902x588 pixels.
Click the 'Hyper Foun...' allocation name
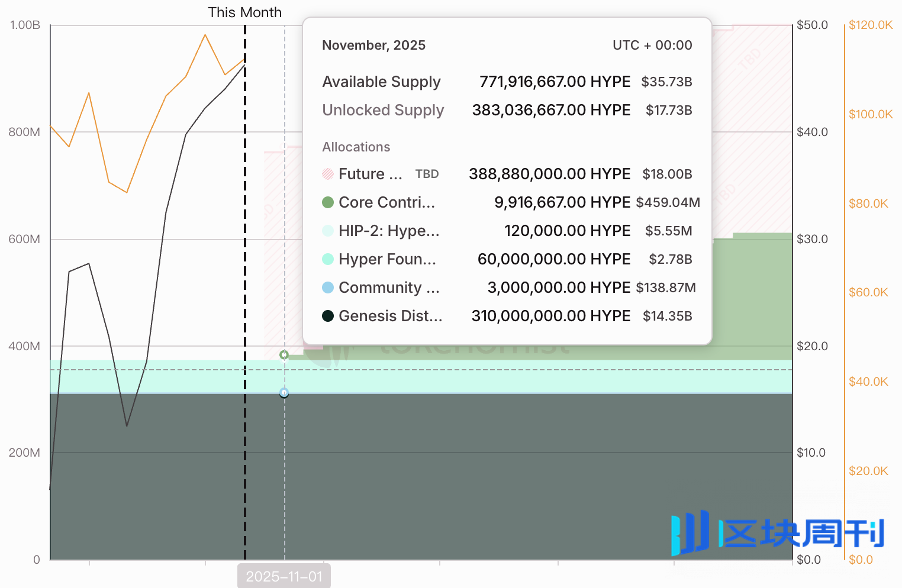pyautogui.click(x=388, y=259)
